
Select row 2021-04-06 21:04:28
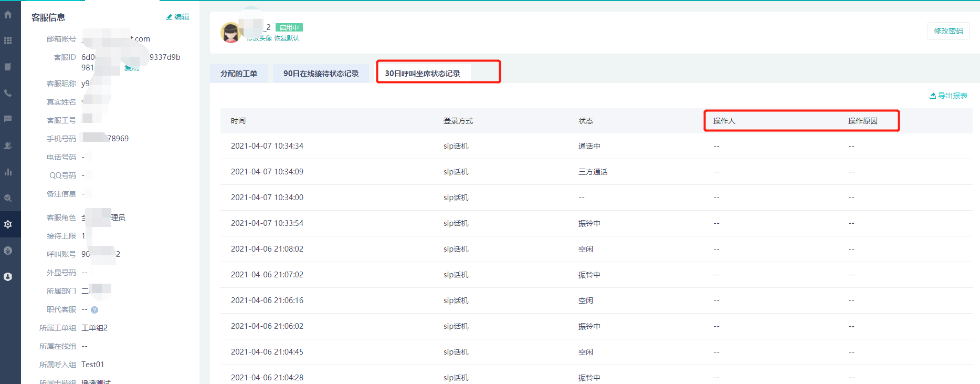596,375
